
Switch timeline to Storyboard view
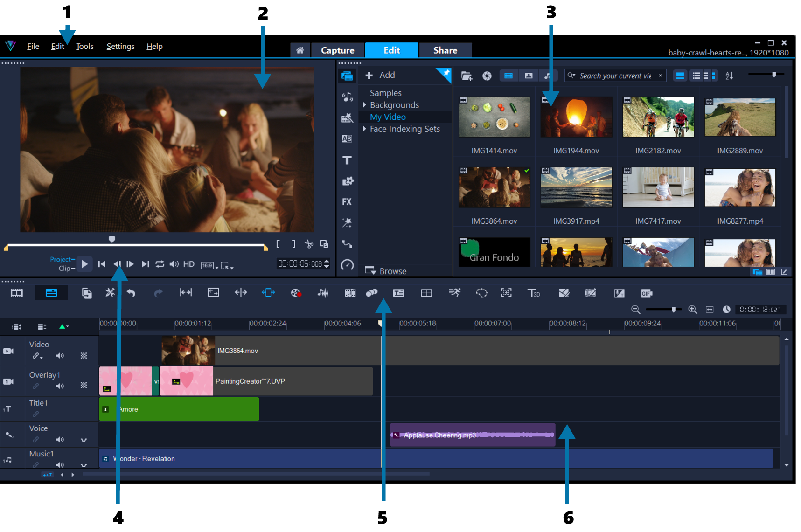click(x=17, y=293)
